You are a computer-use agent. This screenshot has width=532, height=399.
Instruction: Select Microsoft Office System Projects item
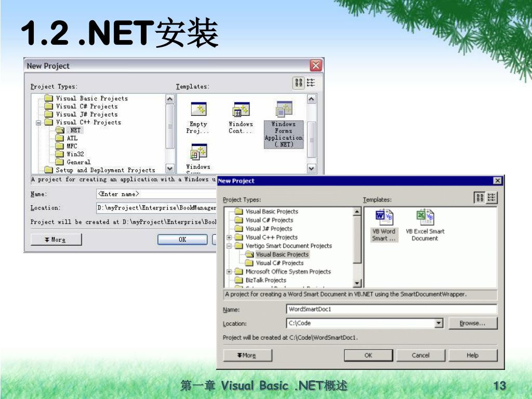click(x=283, y=271)
